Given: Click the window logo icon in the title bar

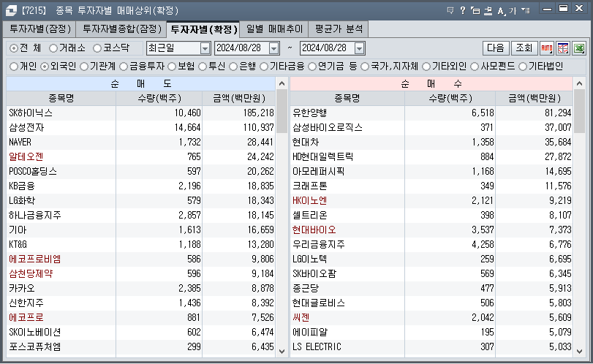Looking at the screenshot, I should pyautogui.click(x=11, y=10).
